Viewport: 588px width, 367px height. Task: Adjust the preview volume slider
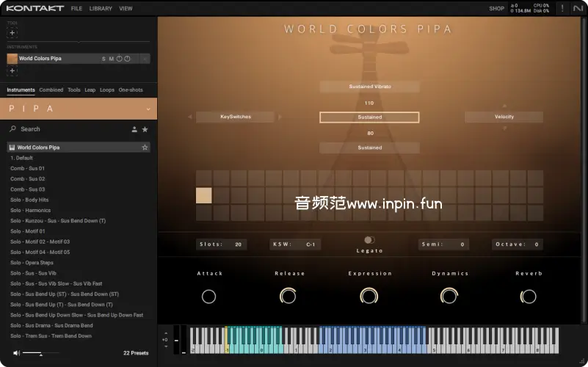(40, 353)
